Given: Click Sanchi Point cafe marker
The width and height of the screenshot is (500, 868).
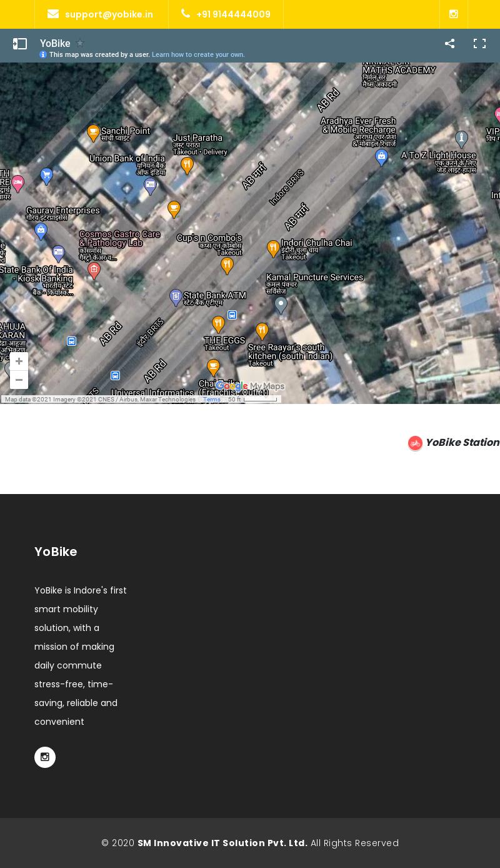Looking at the screenshot, I should pos(93,133).
